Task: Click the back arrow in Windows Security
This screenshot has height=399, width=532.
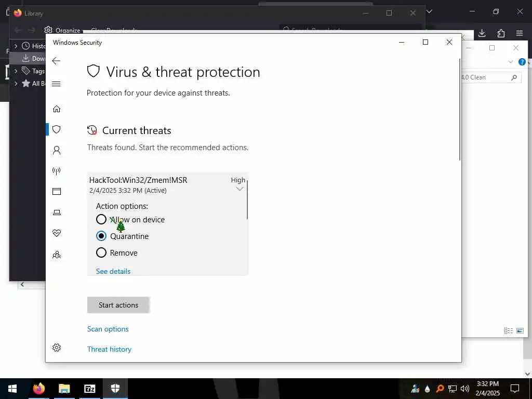Action: [56, 61]
